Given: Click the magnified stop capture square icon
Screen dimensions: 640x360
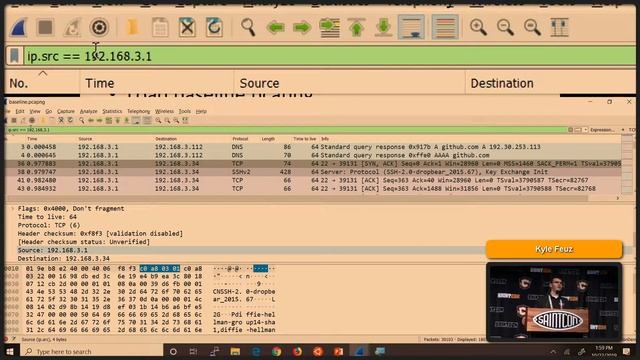Looking at the screenshot, I should [x=45, y=27].
